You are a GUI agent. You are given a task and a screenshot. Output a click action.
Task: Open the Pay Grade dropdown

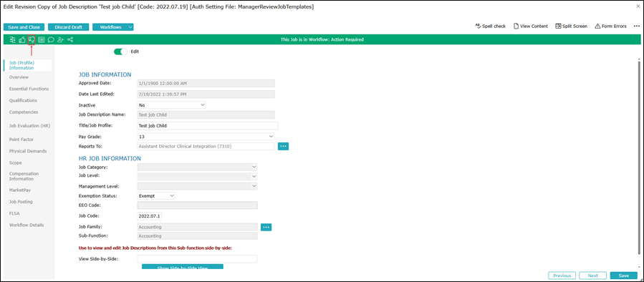coord(206,136)
